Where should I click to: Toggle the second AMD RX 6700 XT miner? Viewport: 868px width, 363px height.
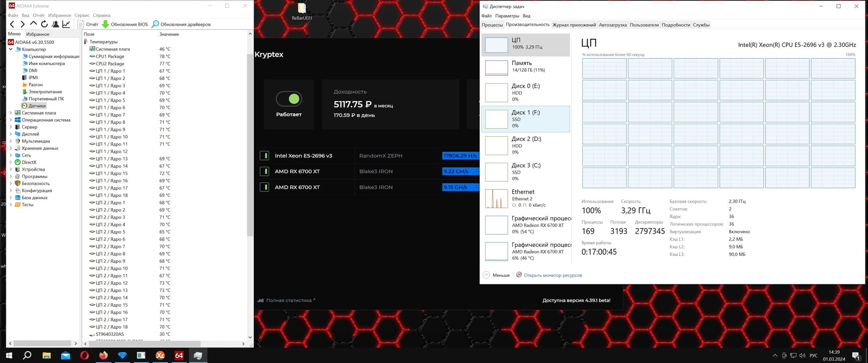click(x=264, y=187)
